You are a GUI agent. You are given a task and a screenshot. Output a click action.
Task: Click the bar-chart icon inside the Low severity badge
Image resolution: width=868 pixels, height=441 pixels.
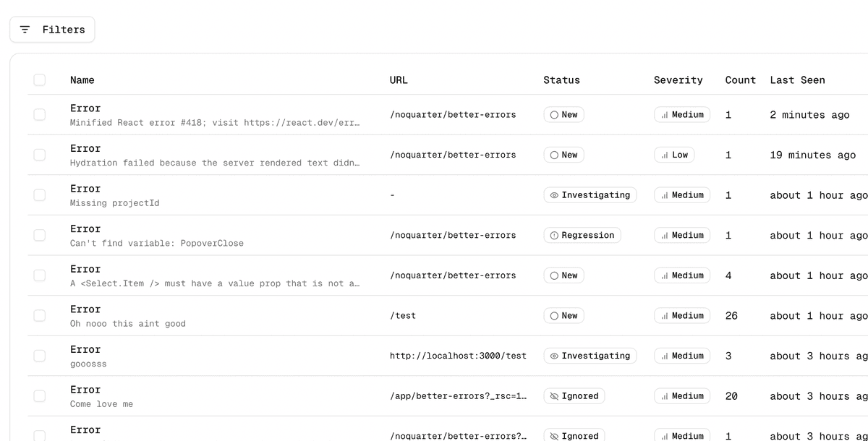[663, 154]
